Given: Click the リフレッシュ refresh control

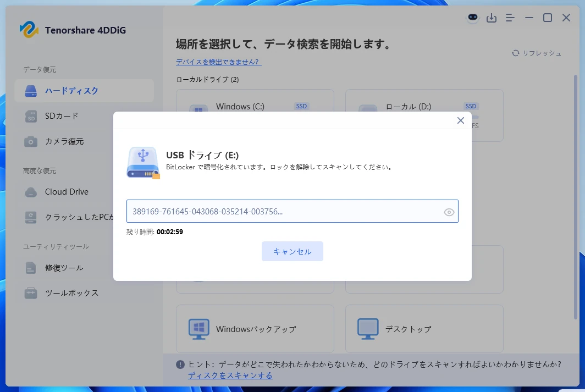Looking at the screenshot, I should [537, 53].
